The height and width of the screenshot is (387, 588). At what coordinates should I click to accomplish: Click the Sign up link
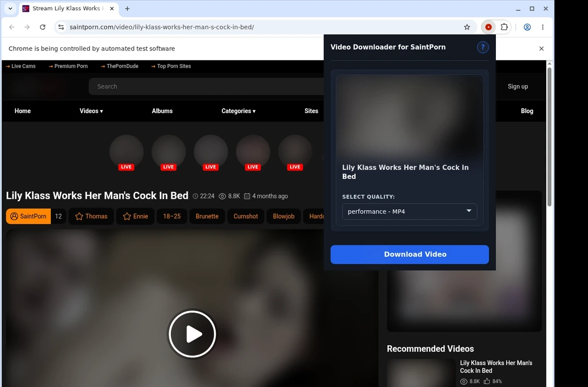pyautogui.click(x=518, y=87)
